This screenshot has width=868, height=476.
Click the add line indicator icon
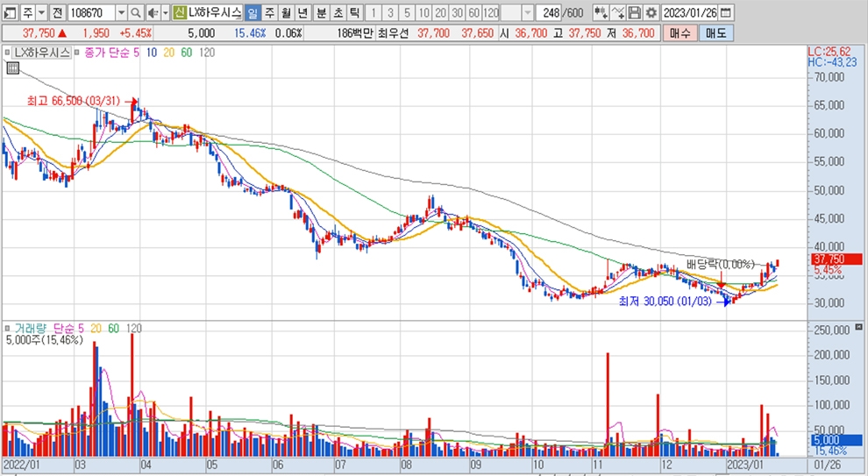pyautogui.click(x=618, y=12)
